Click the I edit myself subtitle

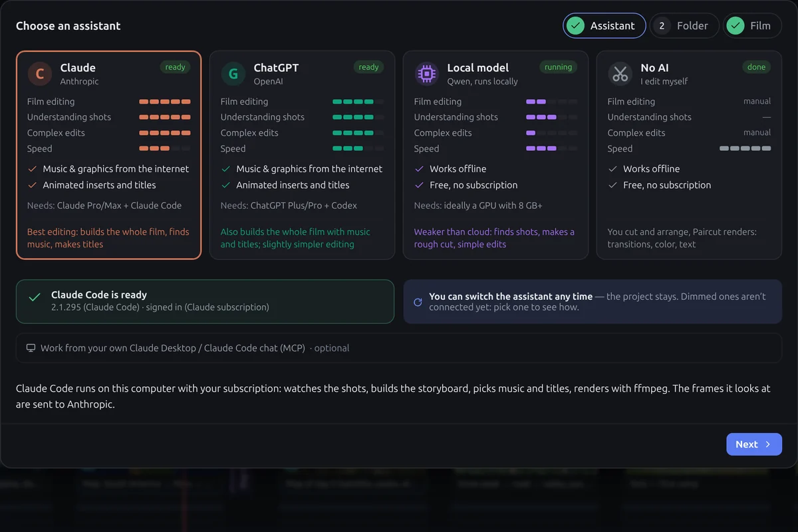click(664, 81)
